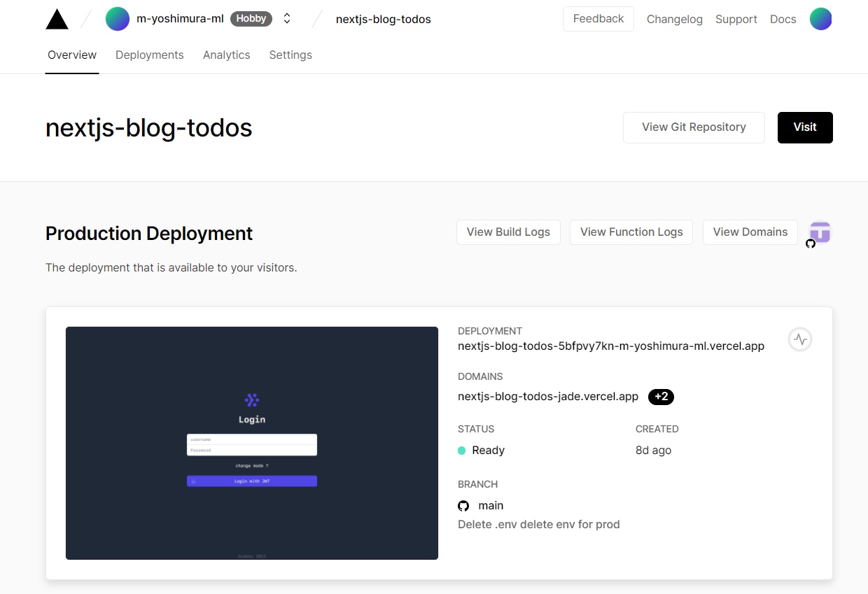
Task: Open View Build Logs
Action: point(508,232)
